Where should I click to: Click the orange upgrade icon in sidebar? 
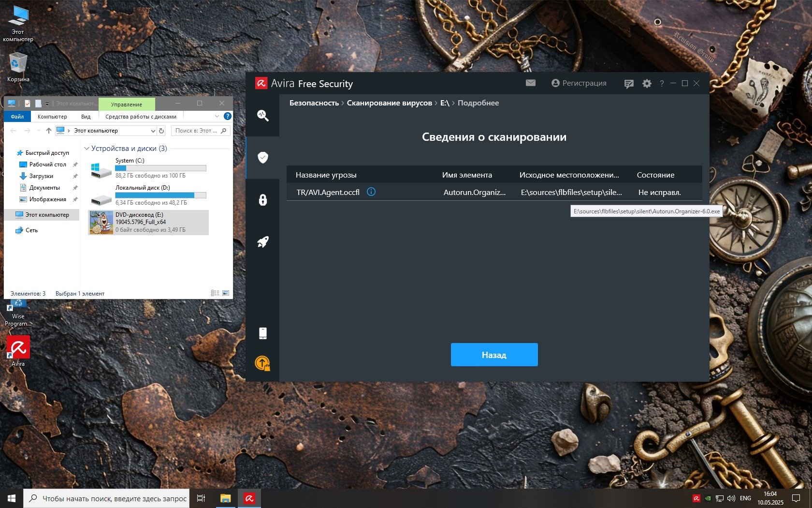(262, 363)
